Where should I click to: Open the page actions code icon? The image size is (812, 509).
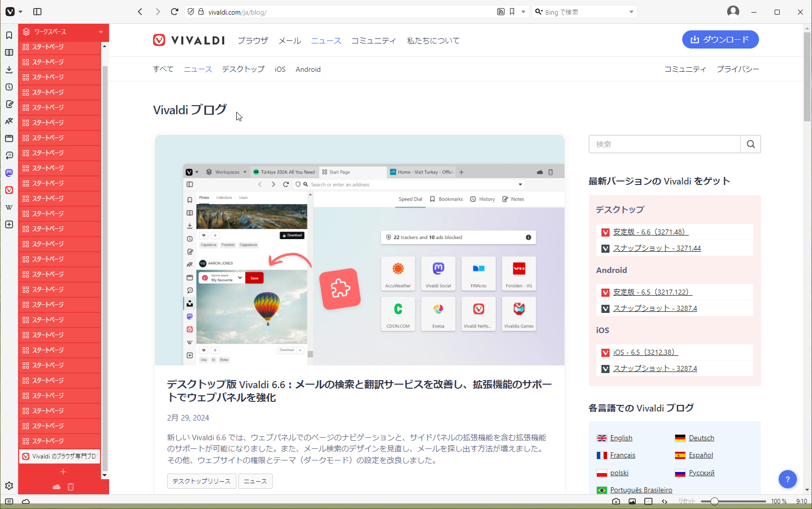click(665, 501)
